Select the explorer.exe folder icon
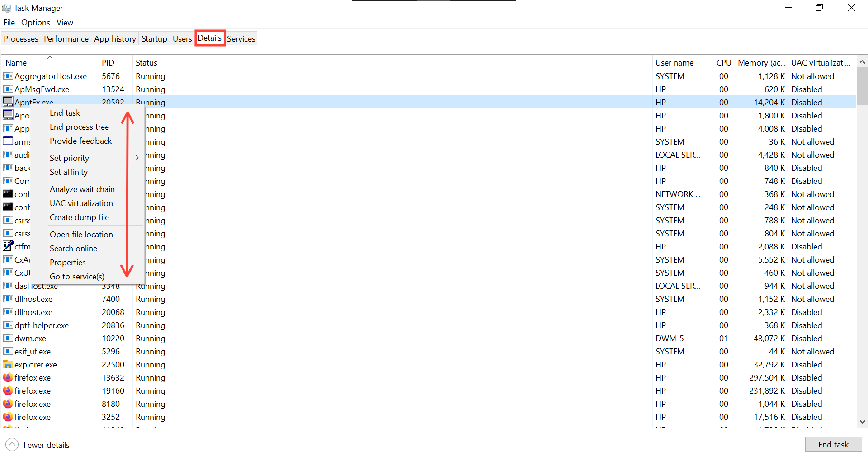868x461 pixels. click(8, 364)
